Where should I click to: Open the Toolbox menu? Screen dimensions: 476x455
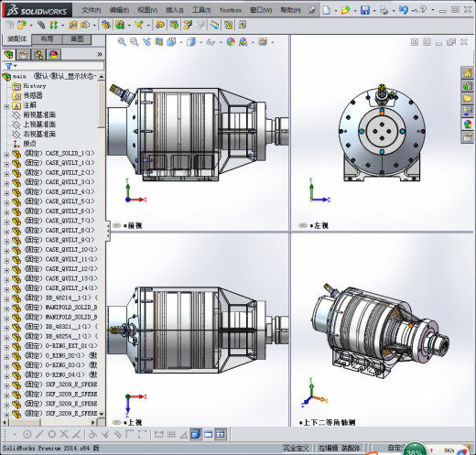(x=231, y=10)
